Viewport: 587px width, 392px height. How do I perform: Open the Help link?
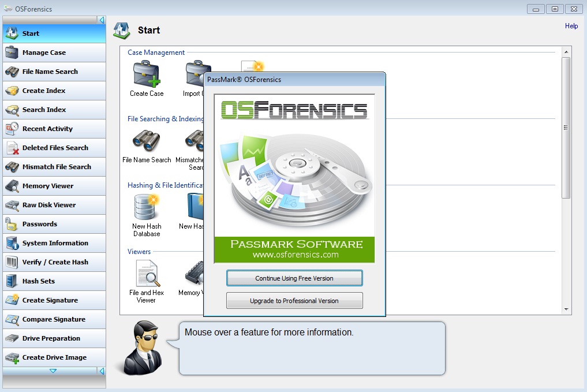[x=571, y=26]
